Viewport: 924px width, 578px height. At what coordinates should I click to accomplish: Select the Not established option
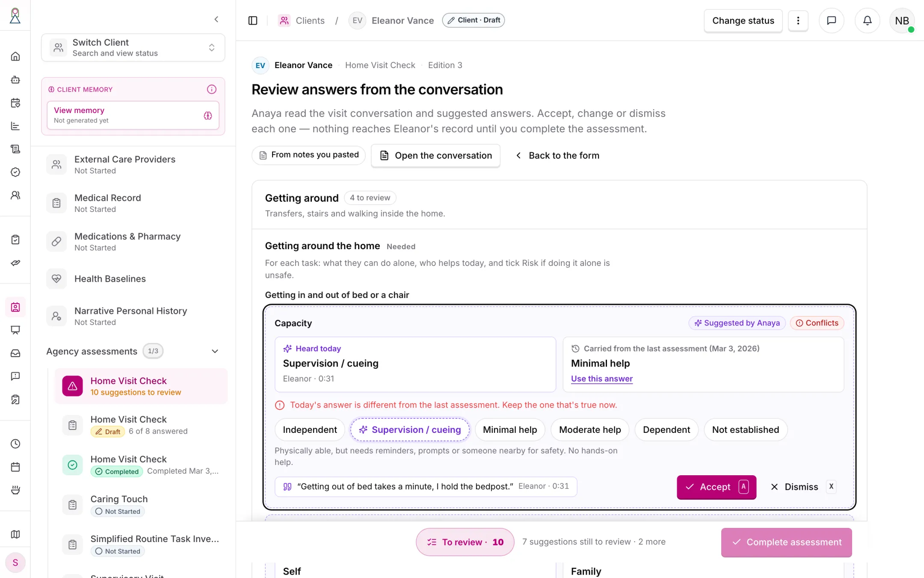746,429
